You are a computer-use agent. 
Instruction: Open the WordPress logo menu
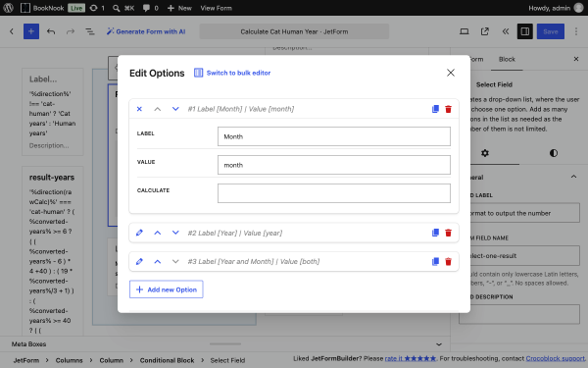coord(8,8)
